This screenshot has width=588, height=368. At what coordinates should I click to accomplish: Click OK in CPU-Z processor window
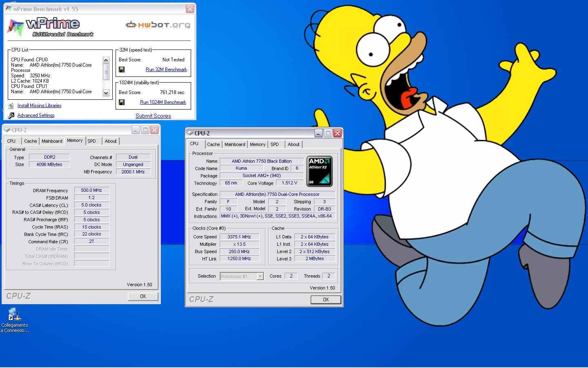[326, 300]
